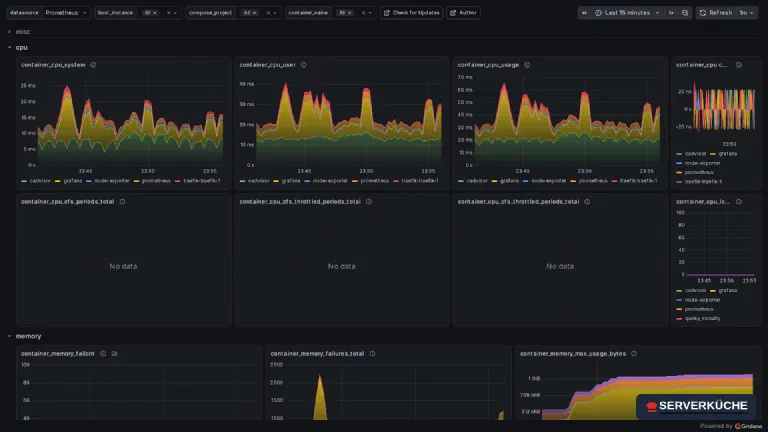Remove the All chip from host_instance
The width and height of the screenshot is (768, 432).
coord(155,13)
